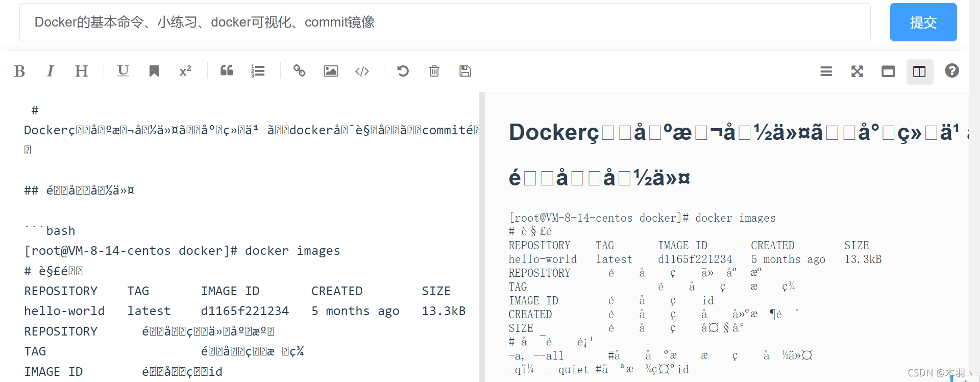Click the blue 提交 submit button
The image size is (980, 382).
(x=923, y=22)
